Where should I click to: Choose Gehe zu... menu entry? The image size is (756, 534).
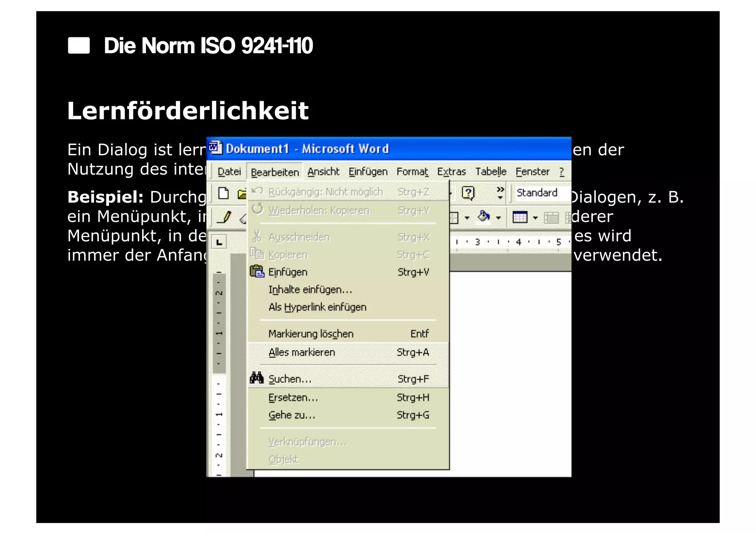point(348,415)
